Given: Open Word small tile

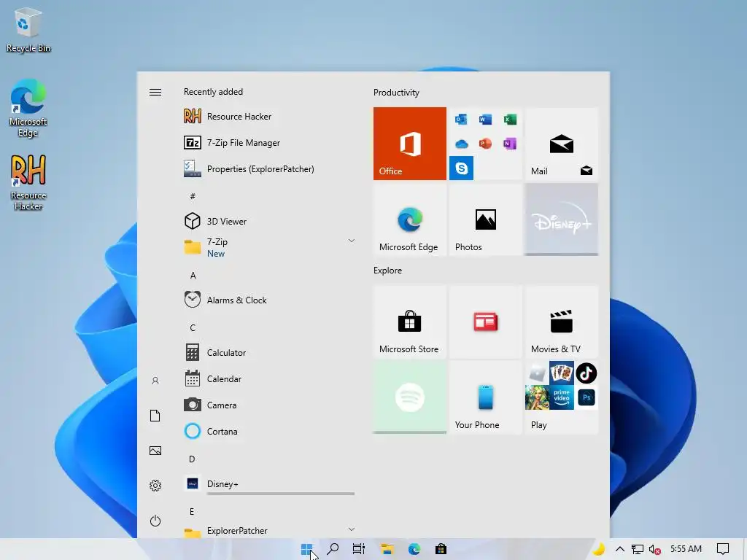Looking at the screenshot, I should [485, 119].
